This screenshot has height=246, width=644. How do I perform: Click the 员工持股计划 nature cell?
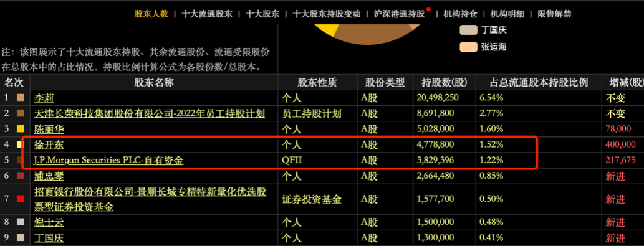click(317, 113)
